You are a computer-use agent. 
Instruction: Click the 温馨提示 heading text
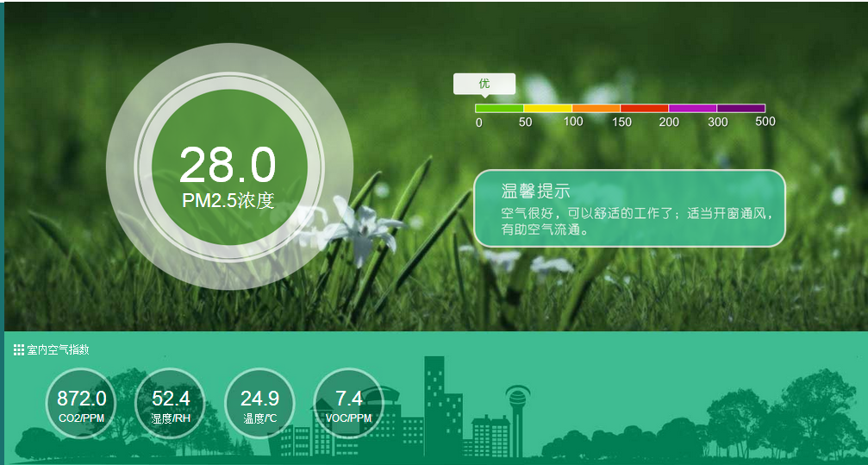pyautogui.click(x=535, y=192)
